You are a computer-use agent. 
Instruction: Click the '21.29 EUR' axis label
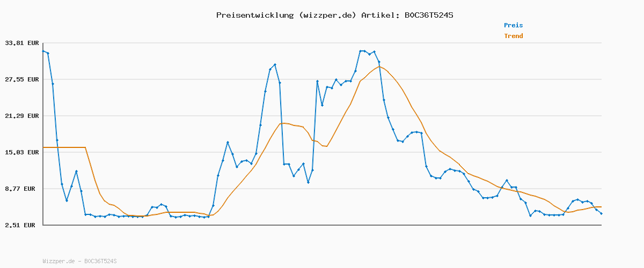click(22, 116)
